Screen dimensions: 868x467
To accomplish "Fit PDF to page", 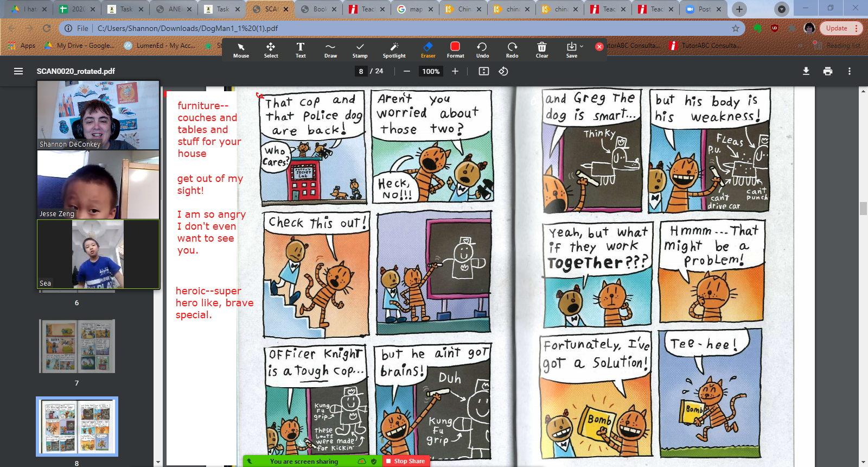I will (484, 71).
